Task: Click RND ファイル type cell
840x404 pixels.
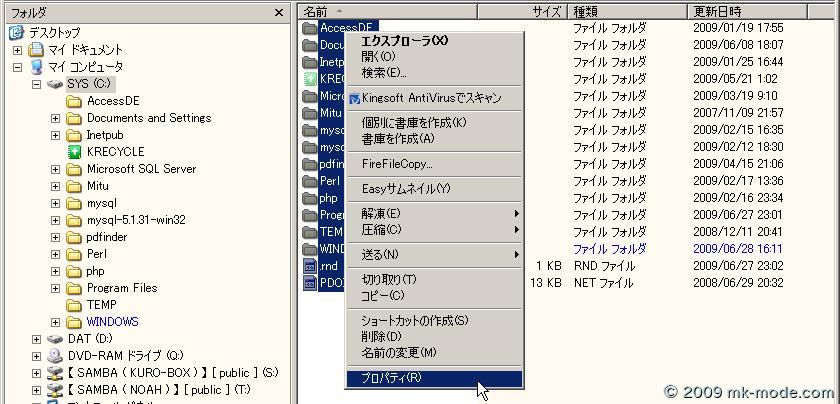Action: pos(604,266)
